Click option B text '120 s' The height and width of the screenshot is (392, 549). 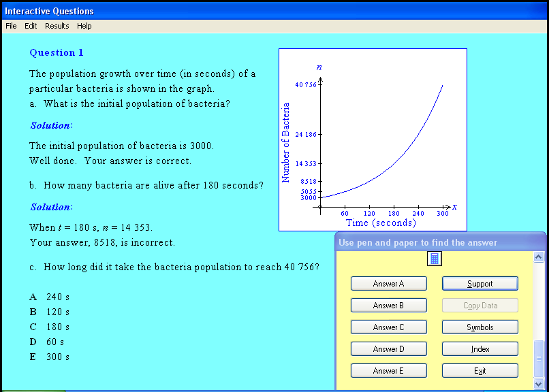click(58, 312)
